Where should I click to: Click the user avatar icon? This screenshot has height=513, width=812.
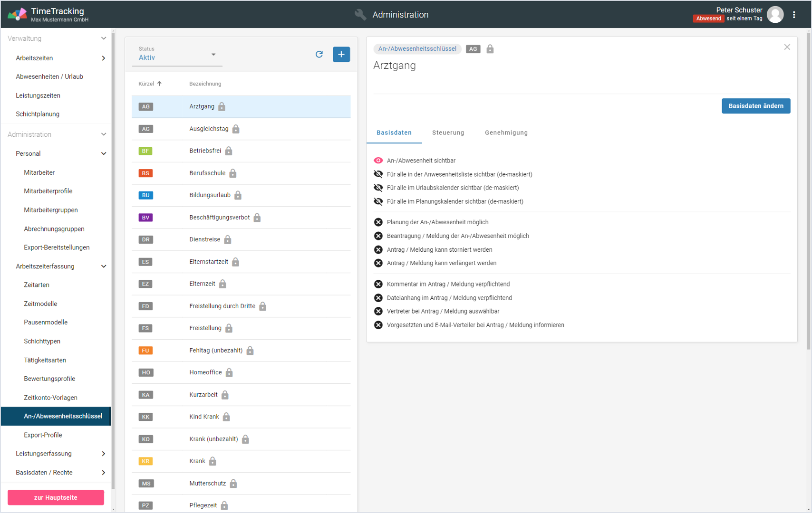click(775, 15)
